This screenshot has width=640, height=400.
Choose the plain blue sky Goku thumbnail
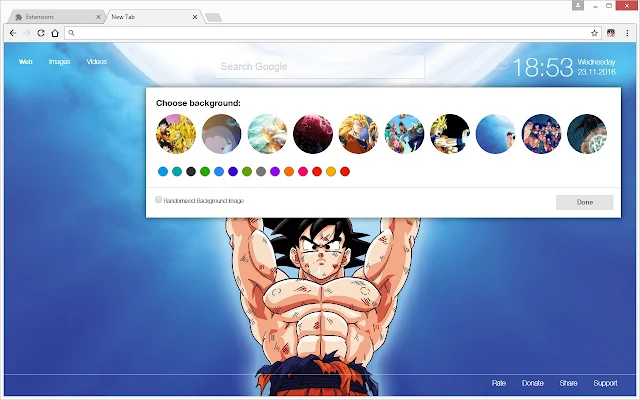point(496,134)
